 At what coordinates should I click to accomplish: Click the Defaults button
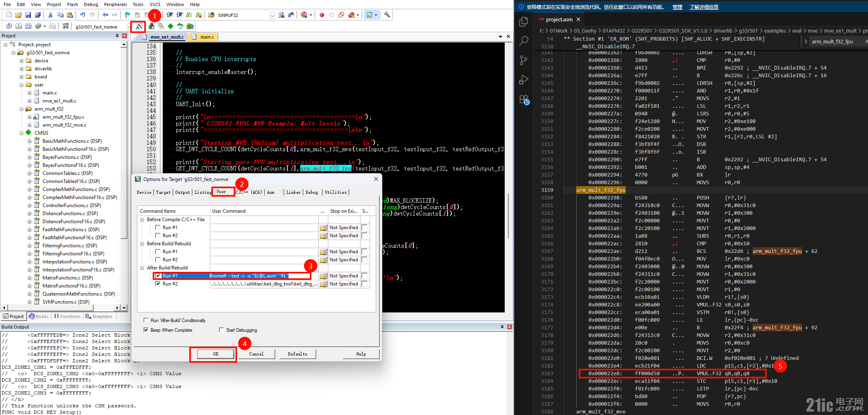click(297, 354)
